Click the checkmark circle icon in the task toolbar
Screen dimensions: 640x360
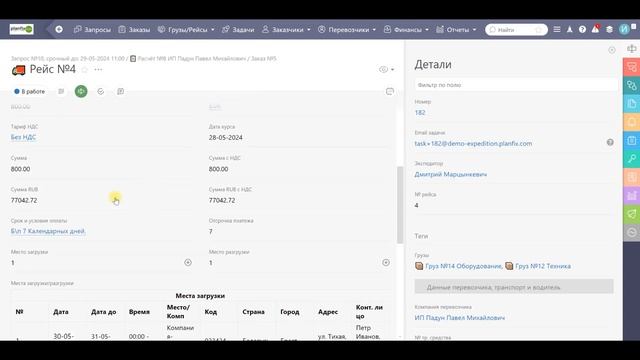tap(101, 91)
